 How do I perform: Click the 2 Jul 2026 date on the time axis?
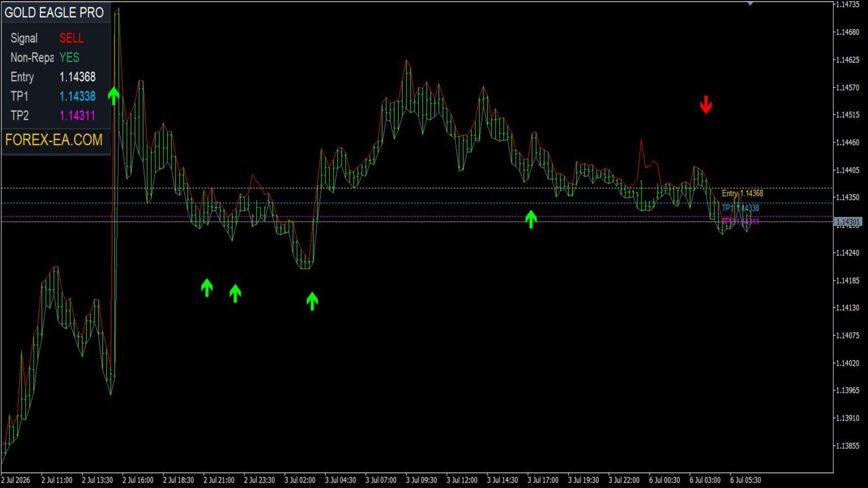click(x=15, y=480)
